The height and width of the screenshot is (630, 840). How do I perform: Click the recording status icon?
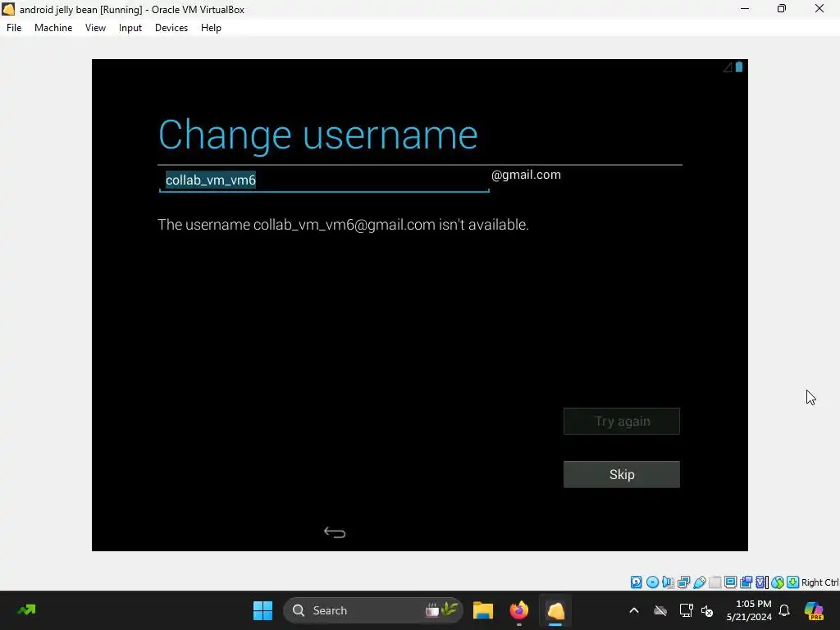point(746,582)
